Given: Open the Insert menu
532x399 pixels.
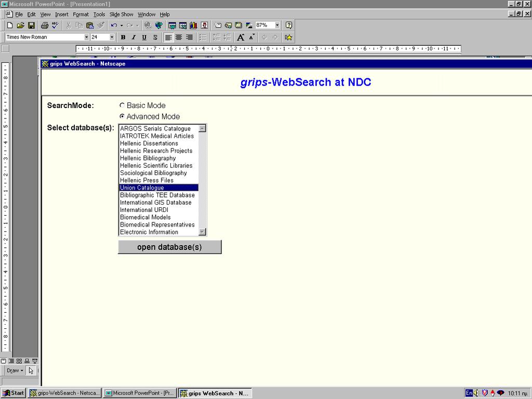Looking at the screenshot, I should (x=62, y=14).
